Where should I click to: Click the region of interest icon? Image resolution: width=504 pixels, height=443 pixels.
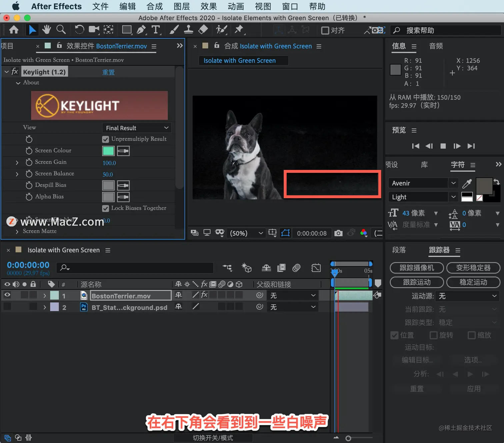pos(272,233)
